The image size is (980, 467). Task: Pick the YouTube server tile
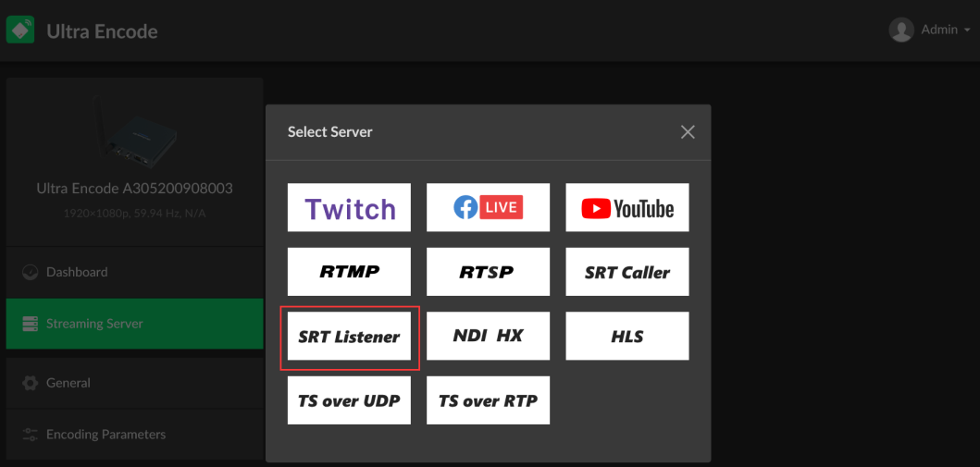click(x=627, y=207)
